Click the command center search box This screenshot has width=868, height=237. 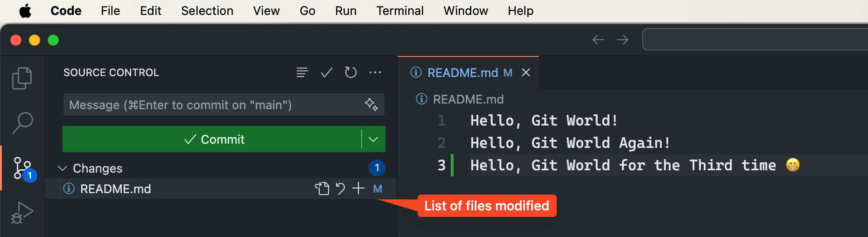(755, 39)
